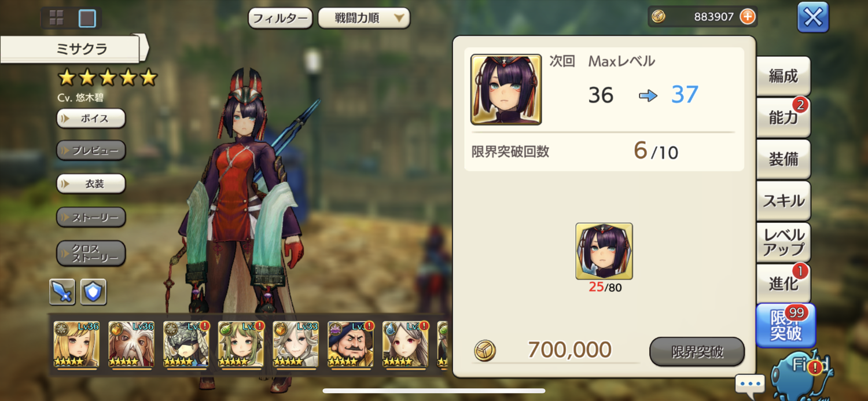Select the Misakura material icon showing 25/80
868x401 pixels.
point(604,251)
